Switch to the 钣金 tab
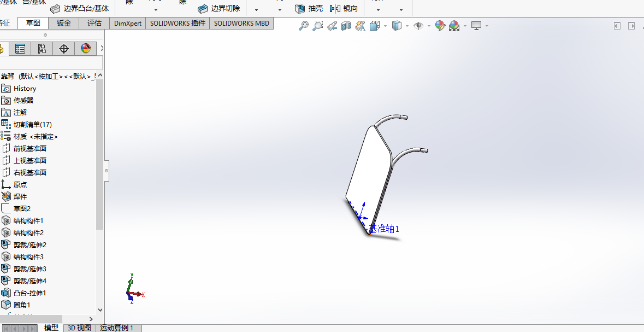This screenshot has width=644, height=332. point(64,23)
